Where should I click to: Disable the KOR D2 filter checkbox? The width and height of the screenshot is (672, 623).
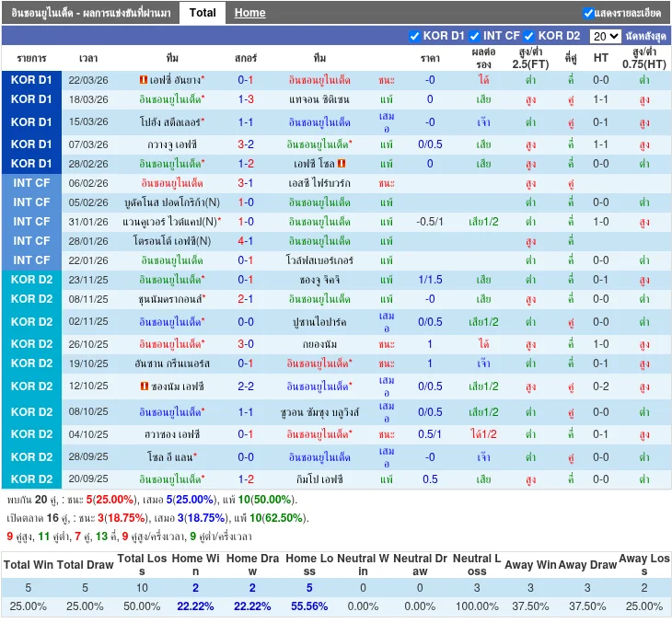coord(529,36)
